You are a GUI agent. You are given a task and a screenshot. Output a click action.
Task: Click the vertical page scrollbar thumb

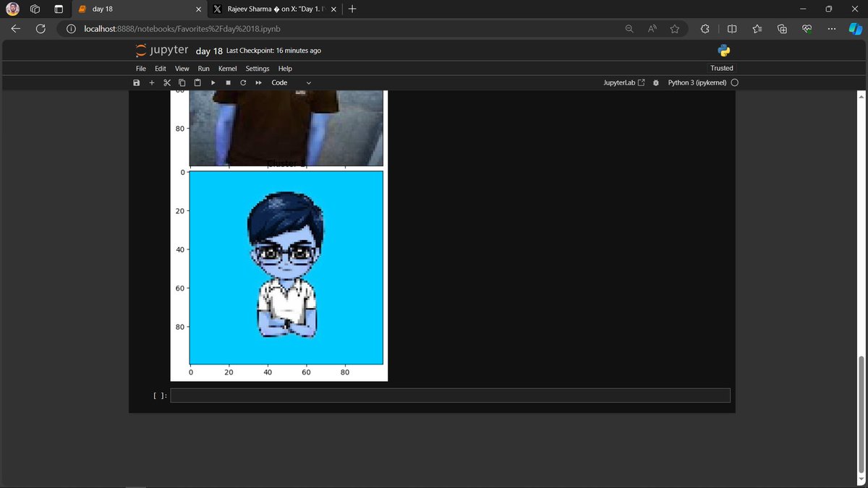861,415
